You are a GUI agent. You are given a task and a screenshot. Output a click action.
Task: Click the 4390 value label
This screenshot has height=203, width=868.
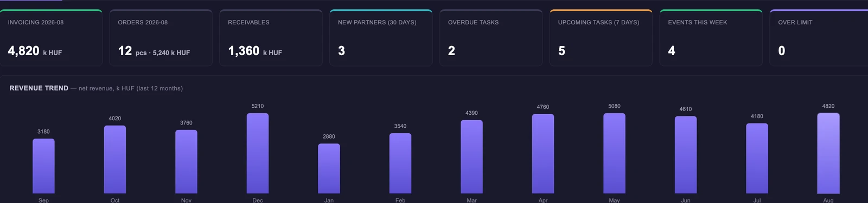[x=471, y=113]
